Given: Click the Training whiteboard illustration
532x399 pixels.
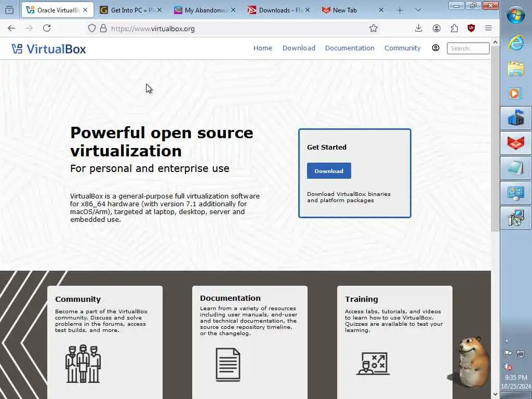Looking at the screenshot, I should (373, 363).
